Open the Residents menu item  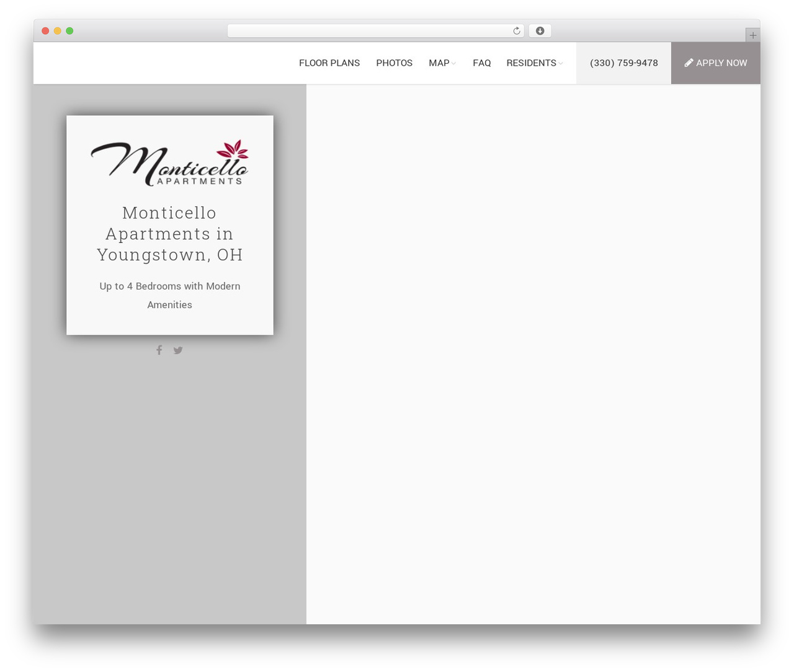[532, 63]
